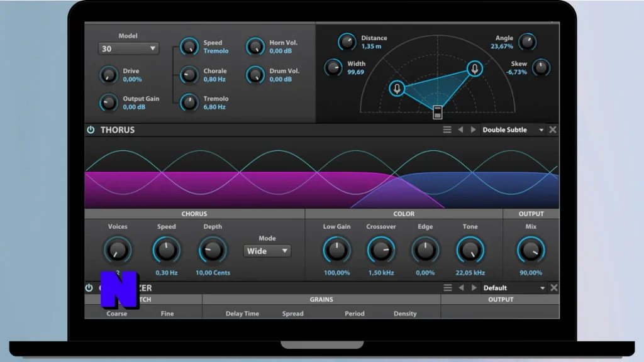Image resolution: width=644 pixels, height=362 pixels.
Task: Select previous preset before Default
Action: coord(461,288)
